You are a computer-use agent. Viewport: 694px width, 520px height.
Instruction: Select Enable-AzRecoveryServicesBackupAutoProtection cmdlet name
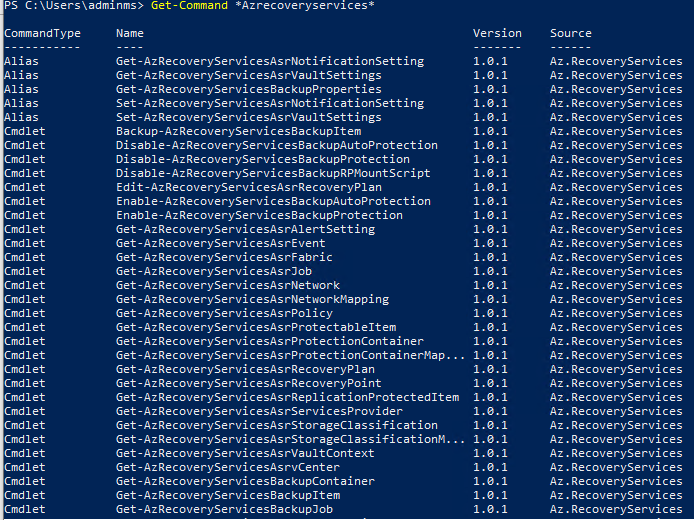coord(273,202)
